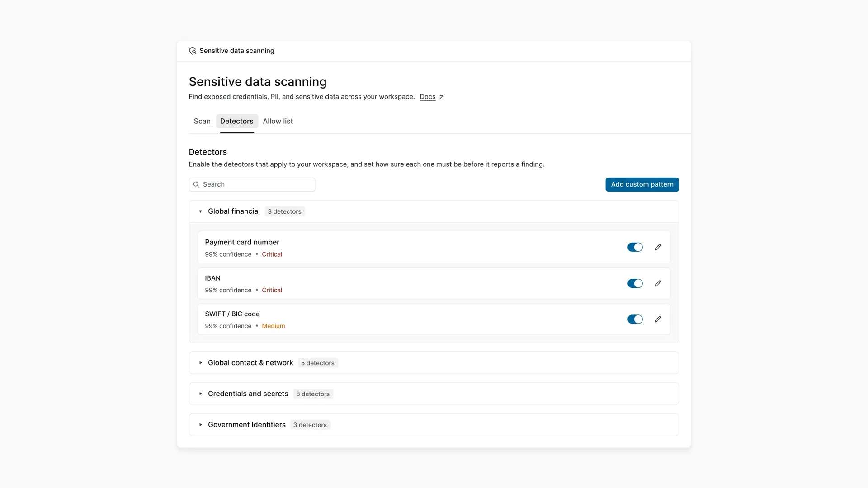Click the 'IBAN' detector name
Viewport: 868px width, 488px height.
[212, 278]
